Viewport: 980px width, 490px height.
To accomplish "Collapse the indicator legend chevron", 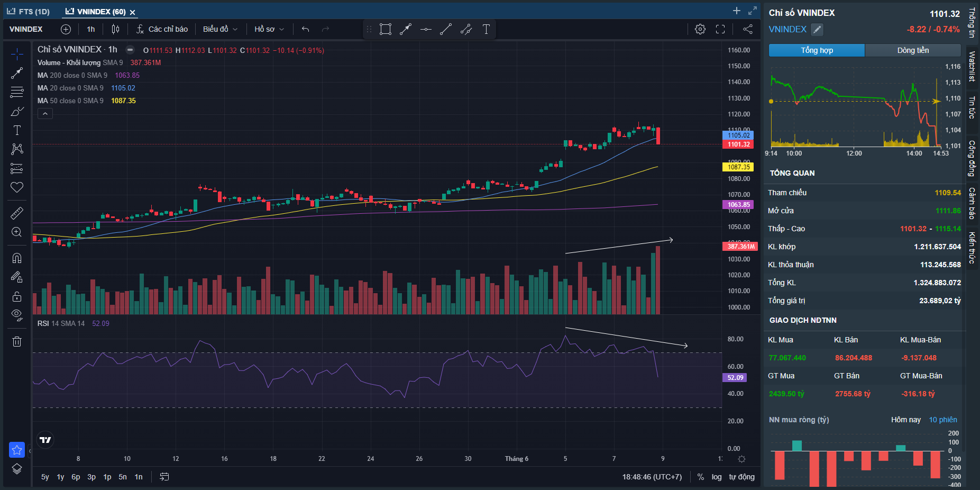I will click(45, 114).
